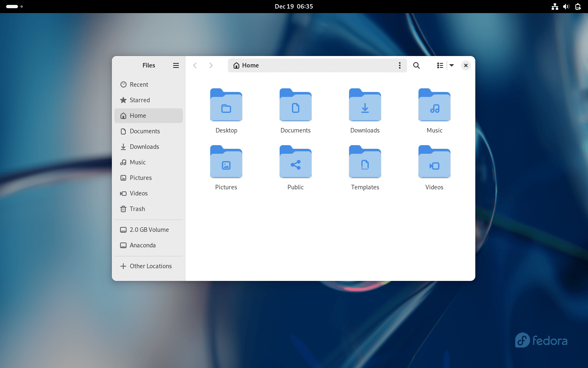This screenshot has width=588, height=368.
Task: Open the date and time menu in the top bar
Action: pyautogui.click(x=294, y=6)
